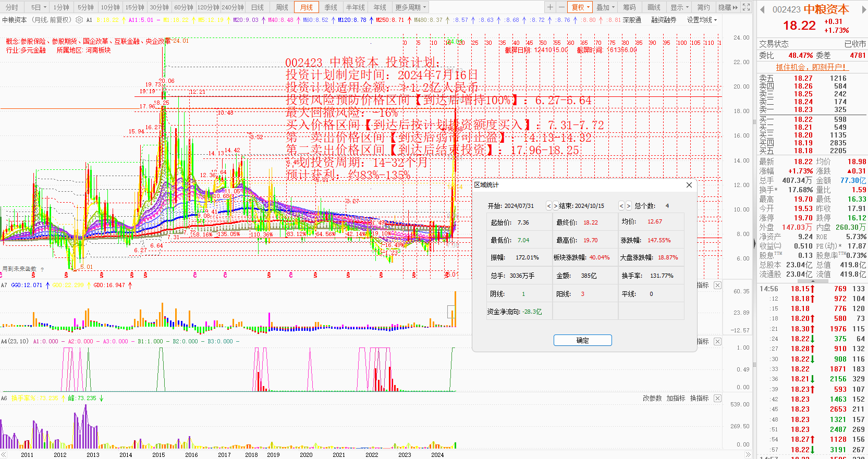868x459 pixels.
Task: Step start date backward in 区域统计
Action: click(549, 206)
